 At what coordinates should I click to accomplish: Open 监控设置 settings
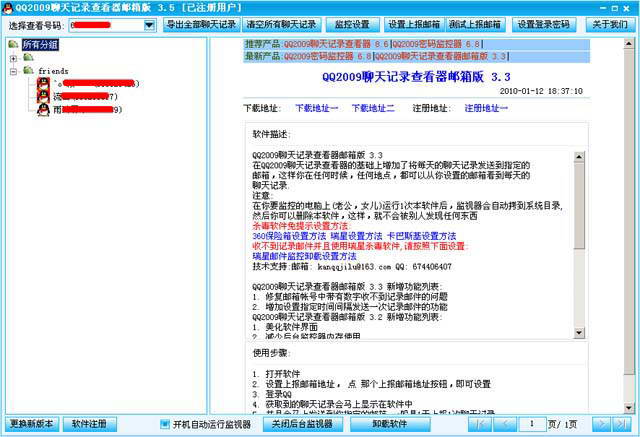352,25
